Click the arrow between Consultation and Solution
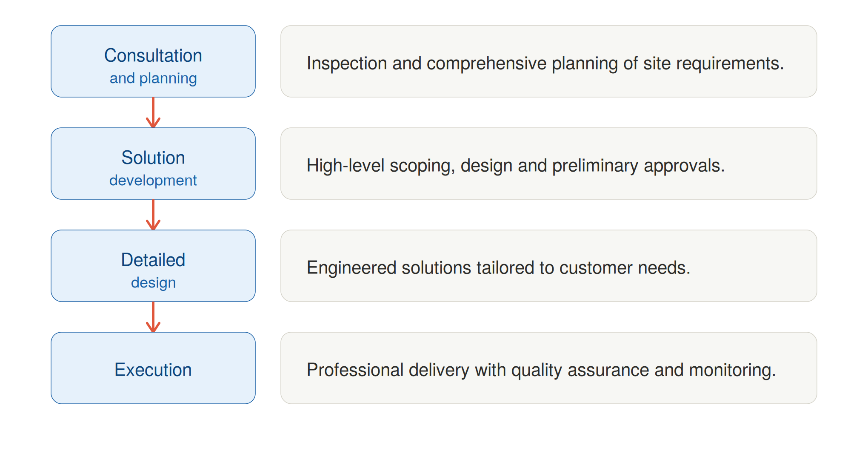The width and height of the screenshot is (868, 460). (x=153, y=112)
